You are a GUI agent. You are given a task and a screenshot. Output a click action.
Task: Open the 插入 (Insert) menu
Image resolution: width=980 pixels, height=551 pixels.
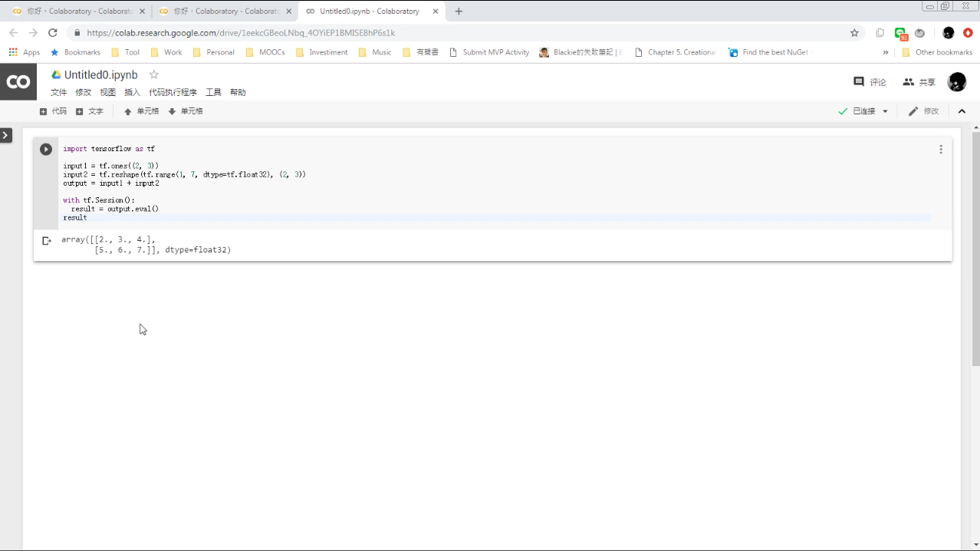point(133,92)
